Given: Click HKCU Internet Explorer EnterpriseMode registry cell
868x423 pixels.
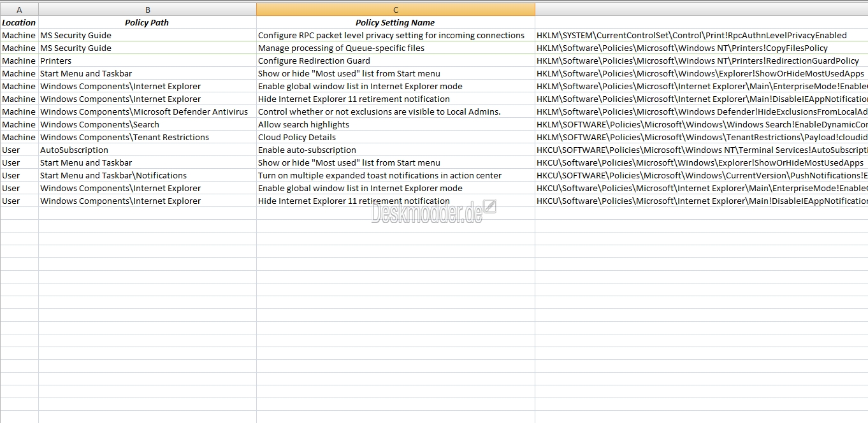Looking at the screenshot, I should click(702, 188).
